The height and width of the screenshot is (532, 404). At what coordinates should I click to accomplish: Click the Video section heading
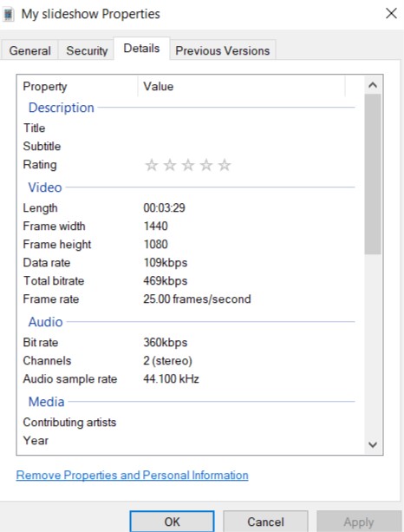45,187
